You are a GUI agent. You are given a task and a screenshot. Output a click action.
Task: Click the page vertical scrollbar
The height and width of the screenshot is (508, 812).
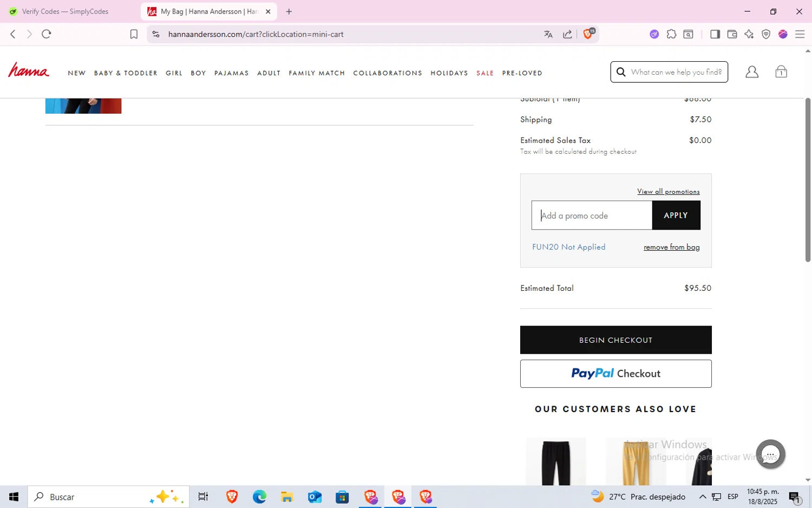(808, 180)
